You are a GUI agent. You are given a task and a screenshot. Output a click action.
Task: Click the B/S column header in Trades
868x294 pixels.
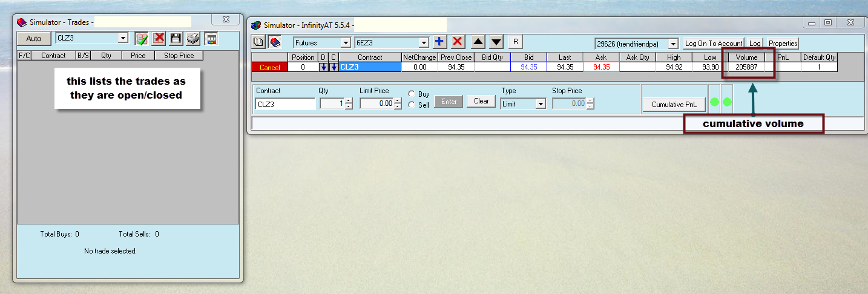click(x=83, y=56)
